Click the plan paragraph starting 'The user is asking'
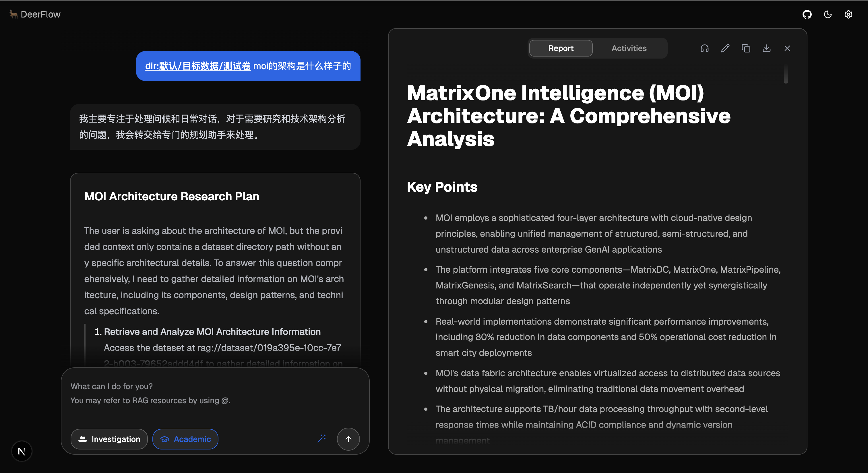 tap(214, 271)
